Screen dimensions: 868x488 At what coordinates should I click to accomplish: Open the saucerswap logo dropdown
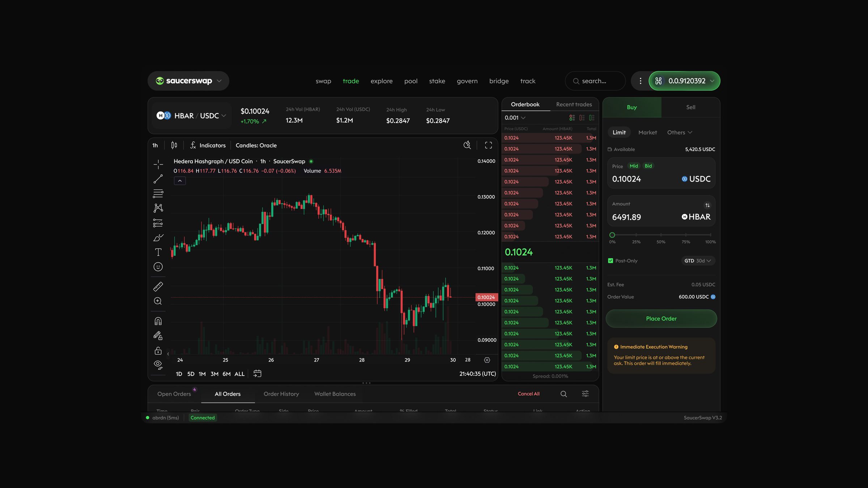point(188,81)
